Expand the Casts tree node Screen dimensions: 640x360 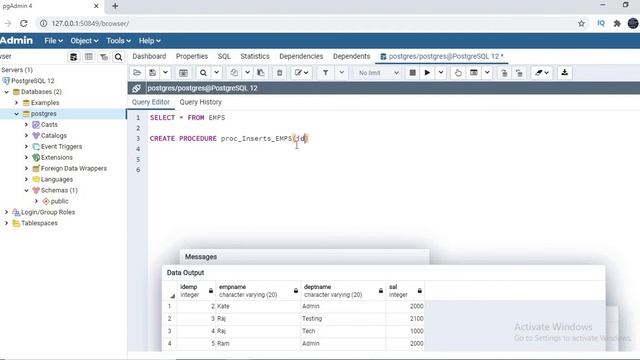(x=27, y=124)
